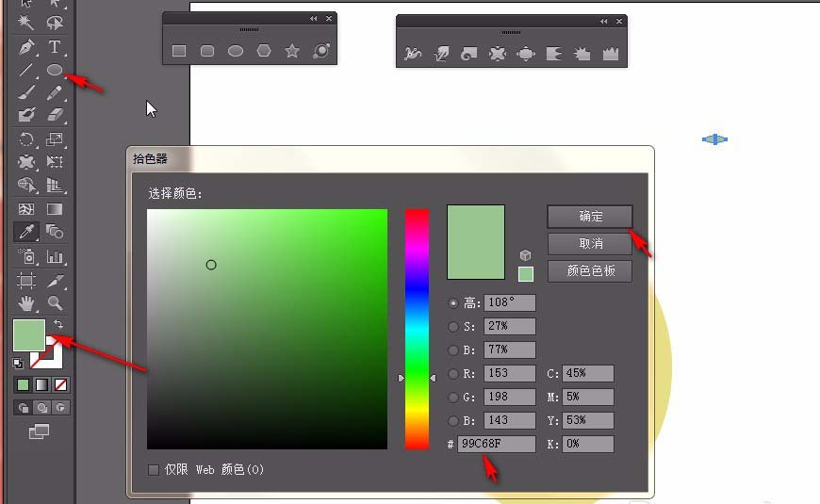
Task: Select the S saturation radio button
Action: [452, 327]
